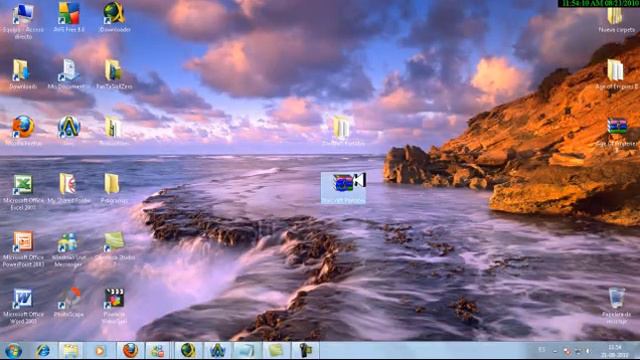640x360 pixels.
Task: Select the Ares desktop shortcut
Action: (x=69, y=131)
